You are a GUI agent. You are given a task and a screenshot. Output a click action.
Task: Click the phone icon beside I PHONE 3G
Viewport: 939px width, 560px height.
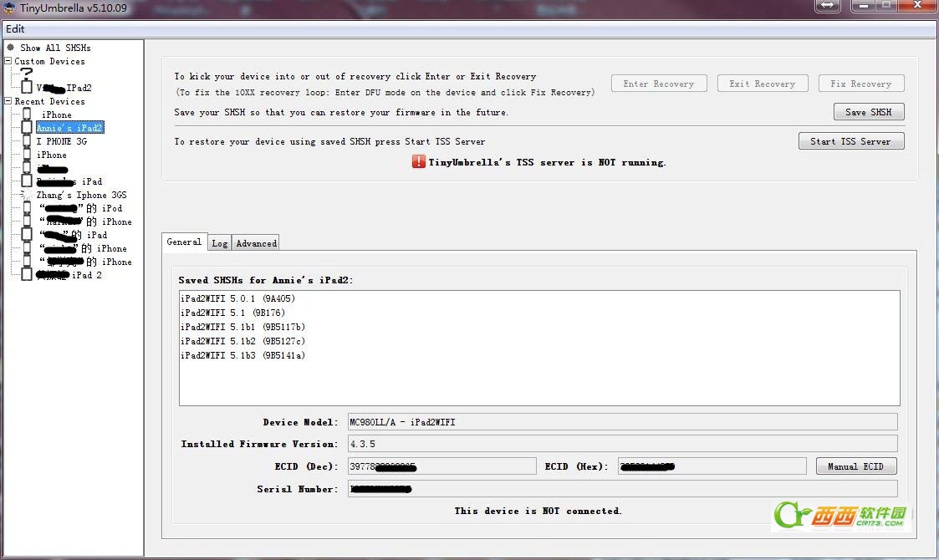pyautogui.click(x=27, y=140)
